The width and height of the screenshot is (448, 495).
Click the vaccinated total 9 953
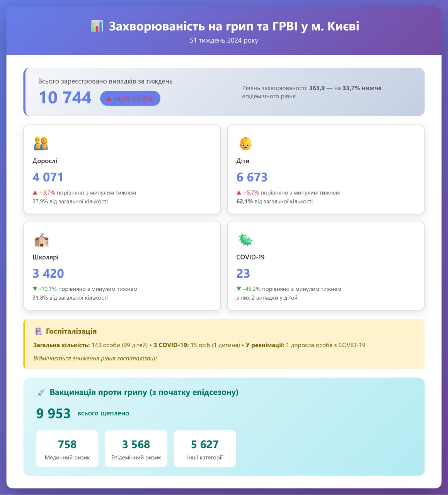(x=53, y=413)
